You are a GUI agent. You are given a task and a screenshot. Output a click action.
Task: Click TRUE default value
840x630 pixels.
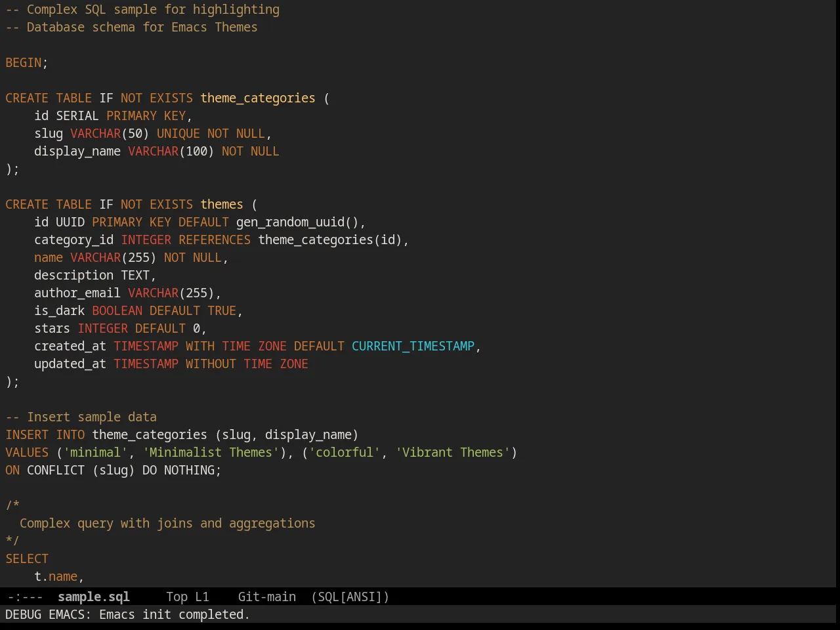coord(221,310)
